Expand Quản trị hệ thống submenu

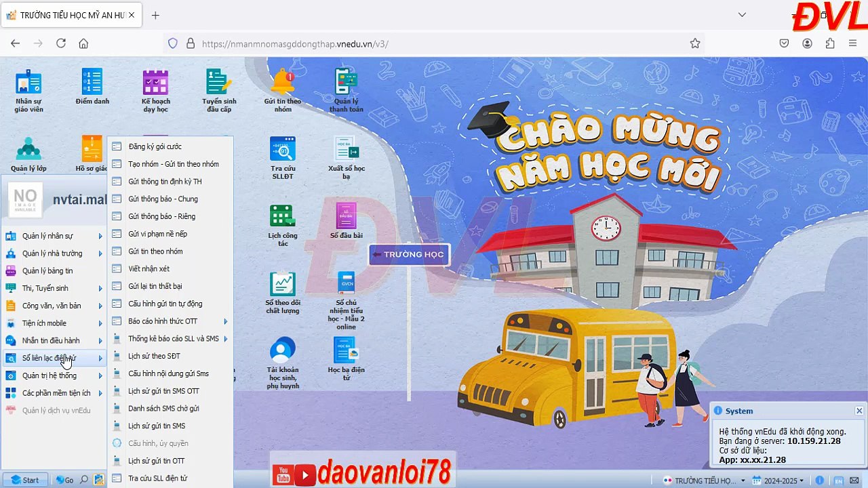(x=54, y=375)
